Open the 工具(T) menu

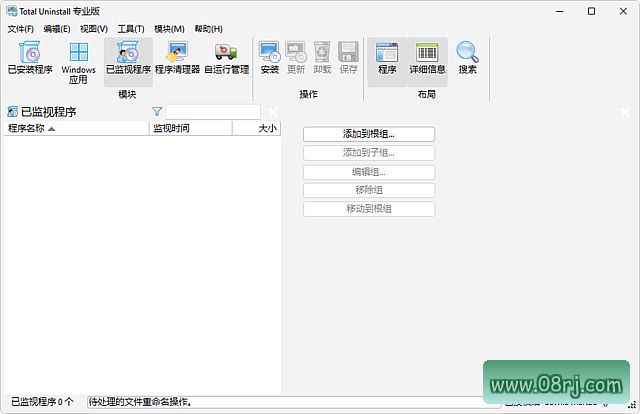pyautogui.click(x=131, y=29)
